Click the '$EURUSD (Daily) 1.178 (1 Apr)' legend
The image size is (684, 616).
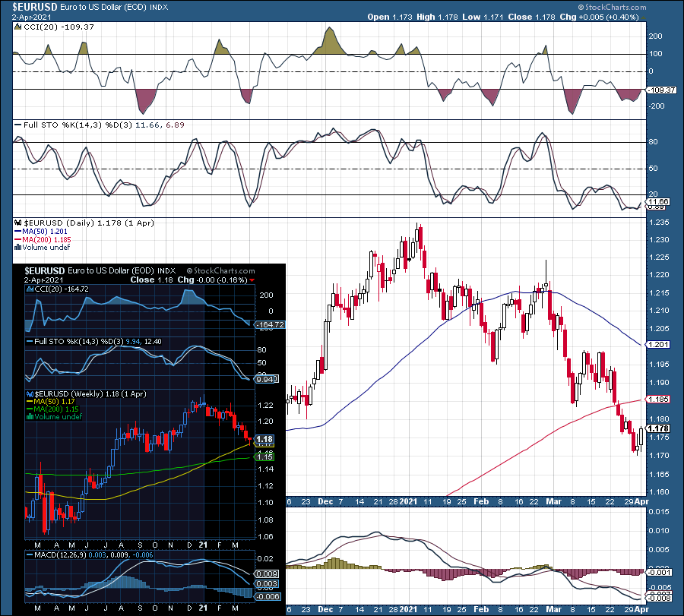coord(89,223)
